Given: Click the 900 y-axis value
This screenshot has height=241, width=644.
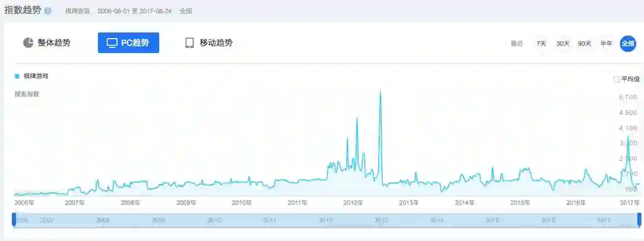Looking at the screenshot, I should [632, 190].
